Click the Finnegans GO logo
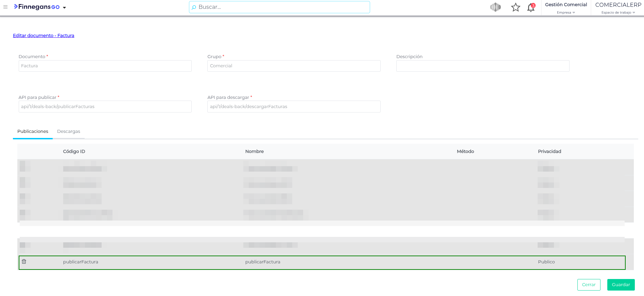Image resolution: width=644 pixels, height=296 pixels. (37, 7)
